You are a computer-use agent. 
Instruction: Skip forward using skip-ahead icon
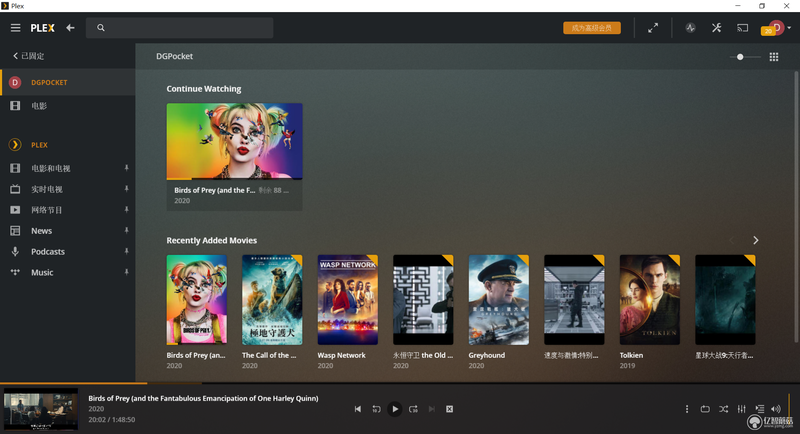click(413, 409)
